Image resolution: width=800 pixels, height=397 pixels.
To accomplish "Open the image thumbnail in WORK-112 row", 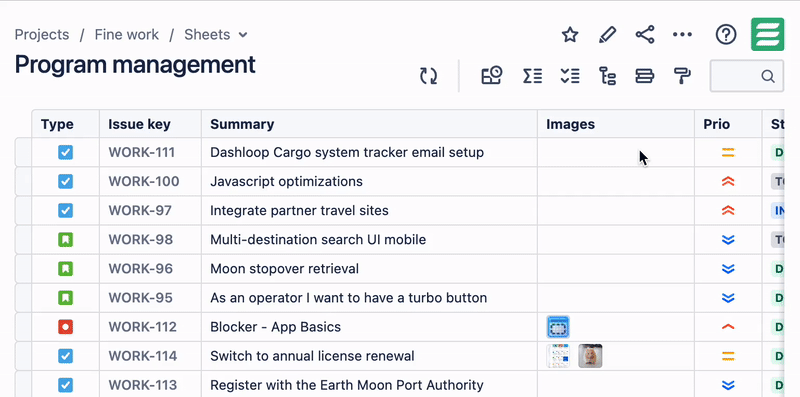I will [x=558, y=327].
